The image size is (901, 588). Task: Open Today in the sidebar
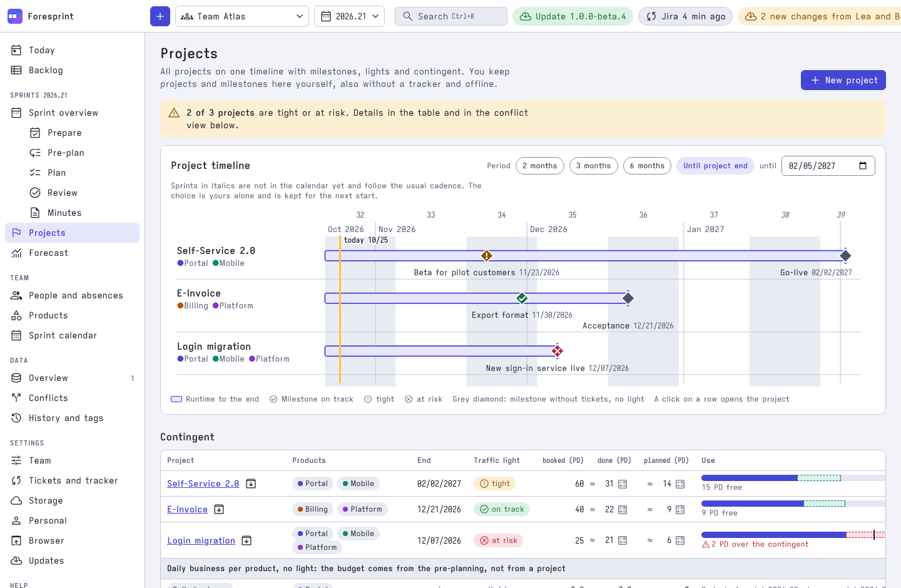point(72,50)
